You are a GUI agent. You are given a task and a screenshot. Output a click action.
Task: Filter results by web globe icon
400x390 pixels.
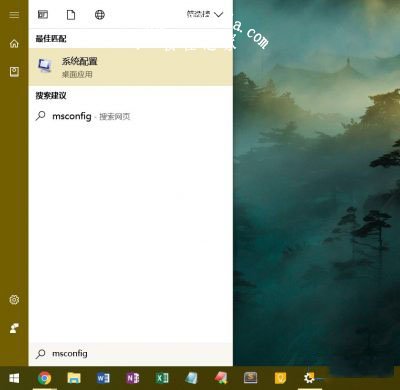(100, 15)
